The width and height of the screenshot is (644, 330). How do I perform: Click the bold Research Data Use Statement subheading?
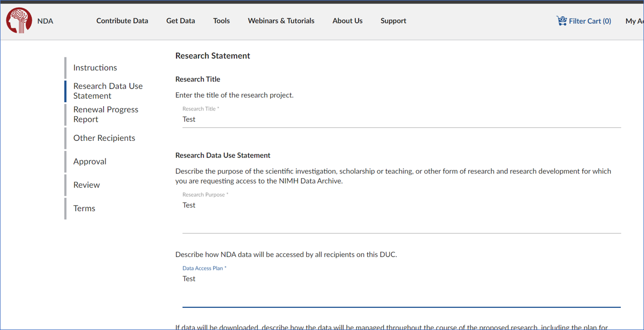[223, 155]
